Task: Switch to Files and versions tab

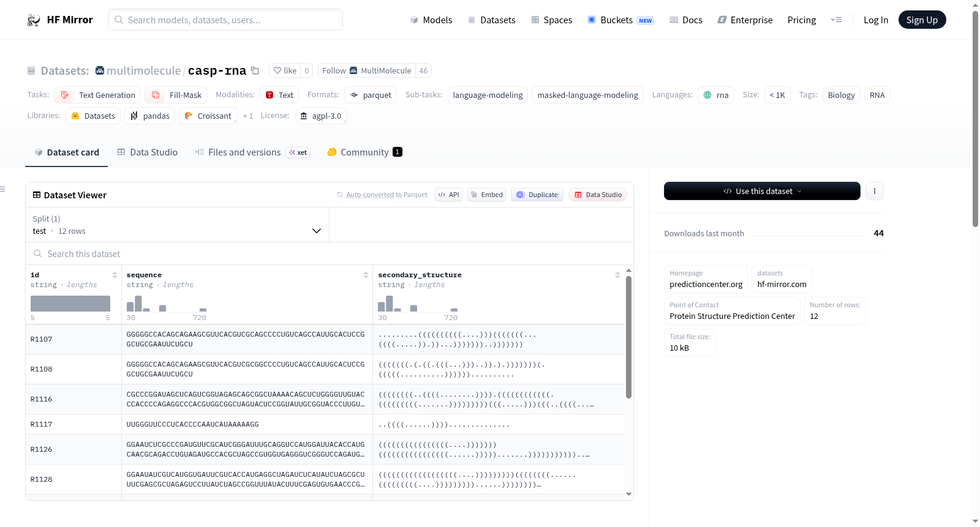Action: click(252, 152)
